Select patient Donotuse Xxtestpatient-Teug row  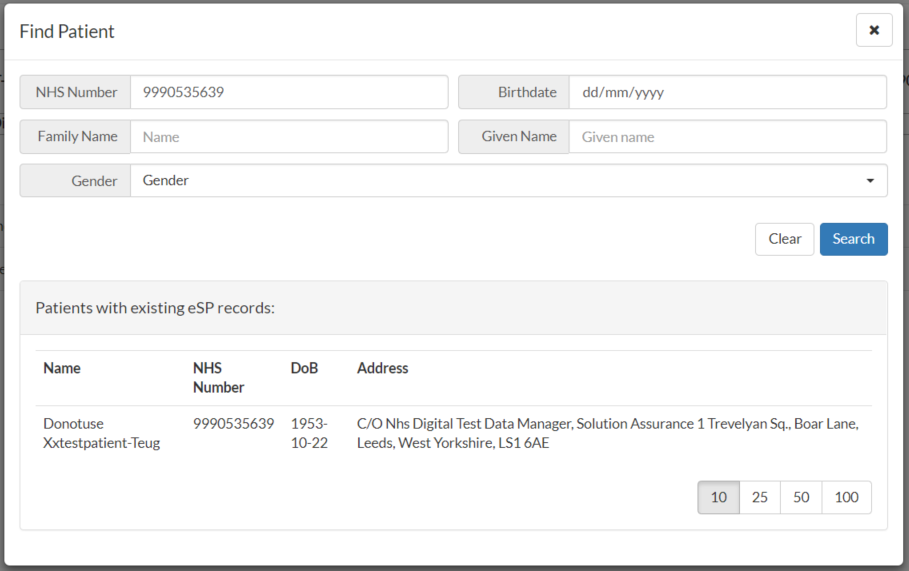point(453,433)
